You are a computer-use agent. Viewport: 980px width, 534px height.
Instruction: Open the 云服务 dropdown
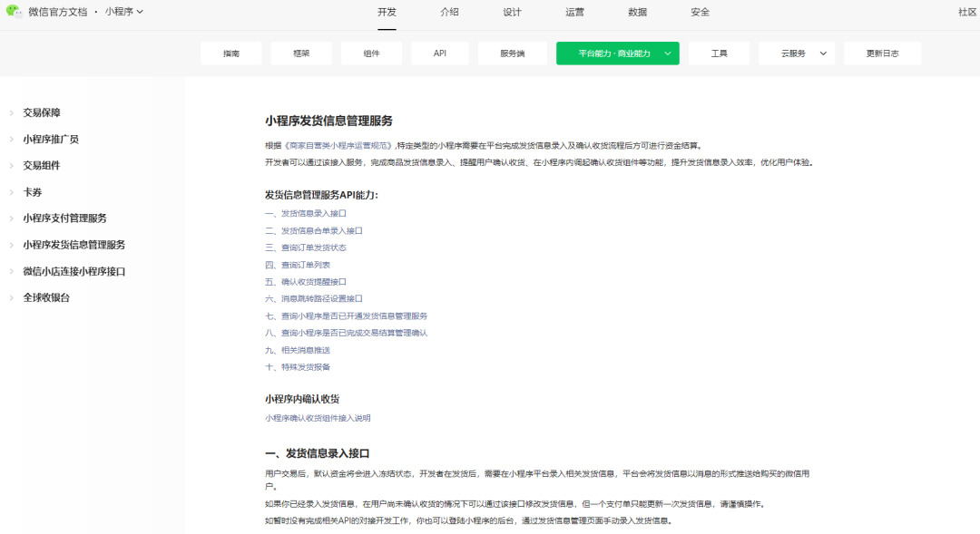(797, 53)
